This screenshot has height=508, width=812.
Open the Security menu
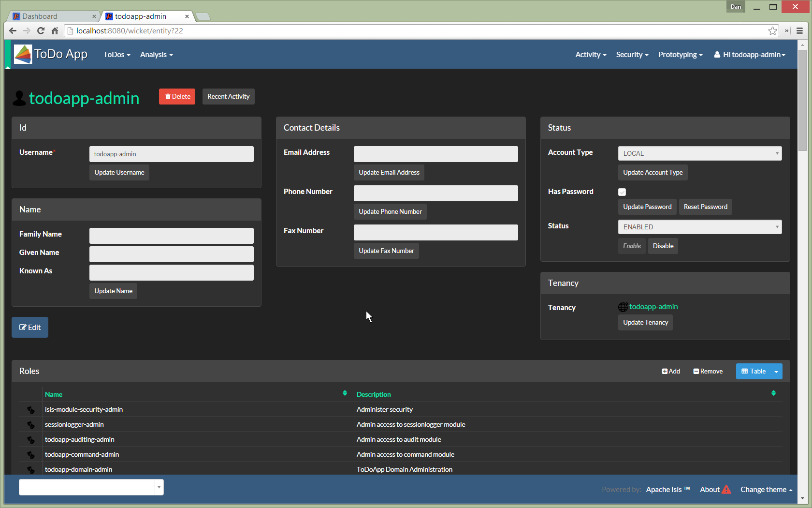(632, 55)
